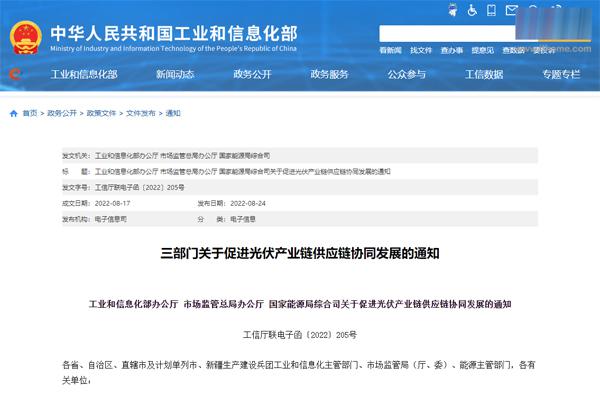Open the mail envelope icon
The width and height of the screenshot is (600, 396).
coord(511,10)
